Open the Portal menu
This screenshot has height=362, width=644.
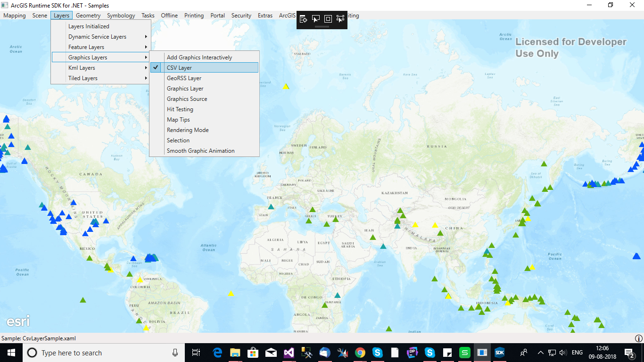[218, 16]
